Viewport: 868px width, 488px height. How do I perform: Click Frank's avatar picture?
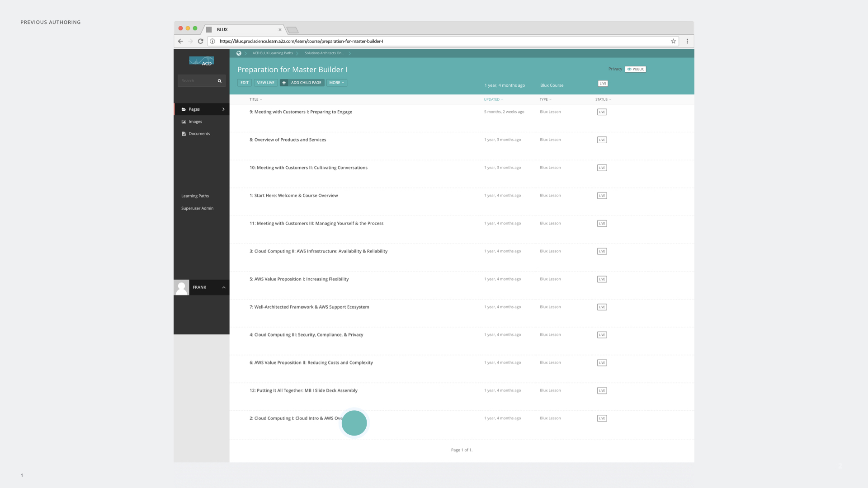tap(181, 287)
